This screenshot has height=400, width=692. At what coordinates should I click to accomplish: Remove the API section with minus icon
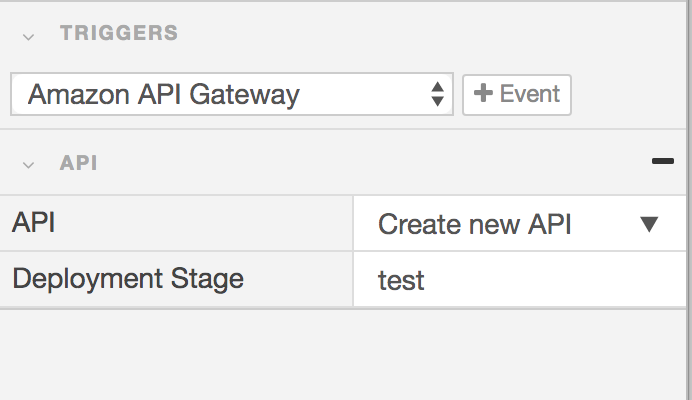662,161
